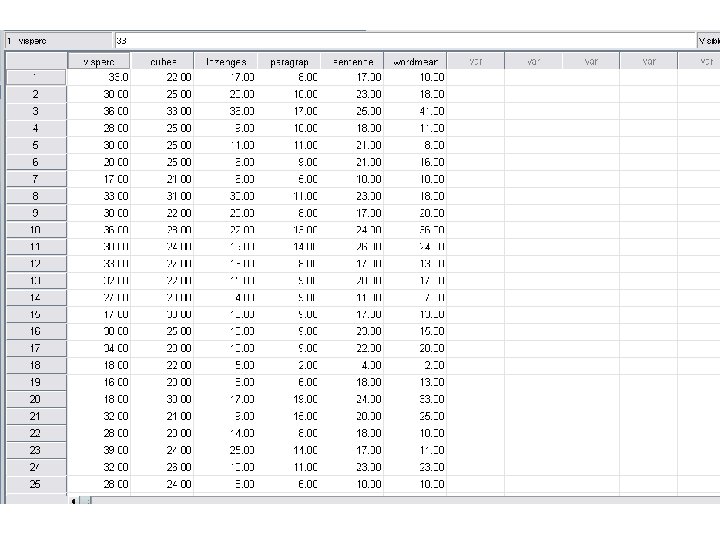Click paragrap value 10.00 in row 4
The height and width of the screenshot is (540, 720).
(289, 128)
